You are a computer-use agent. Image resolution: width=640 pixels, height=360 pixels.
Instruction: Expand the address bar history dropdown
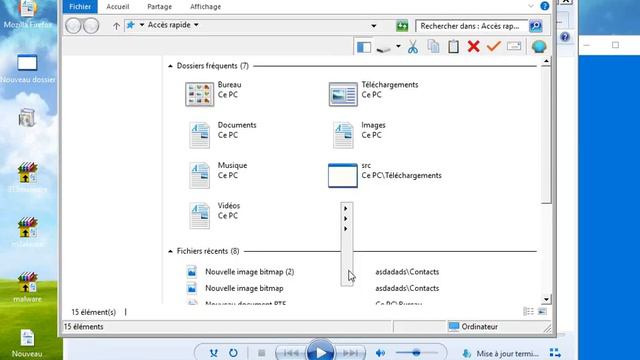(x=373, y=26)
